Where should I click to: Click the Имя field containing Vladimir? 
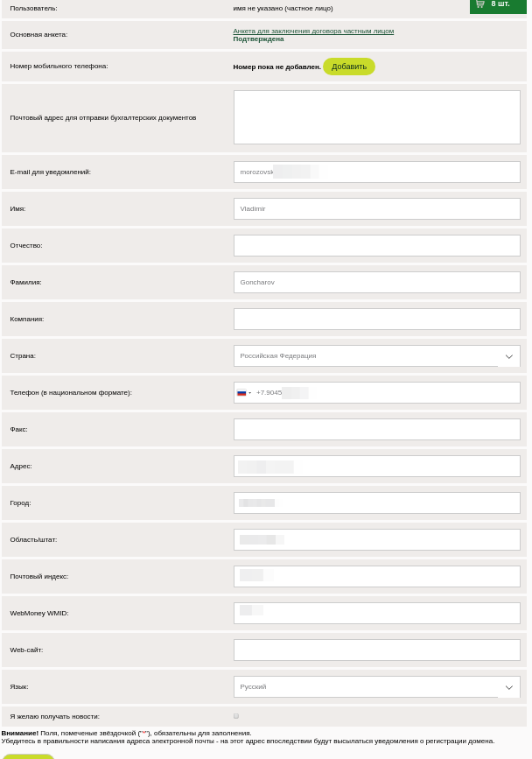point(376,208)
